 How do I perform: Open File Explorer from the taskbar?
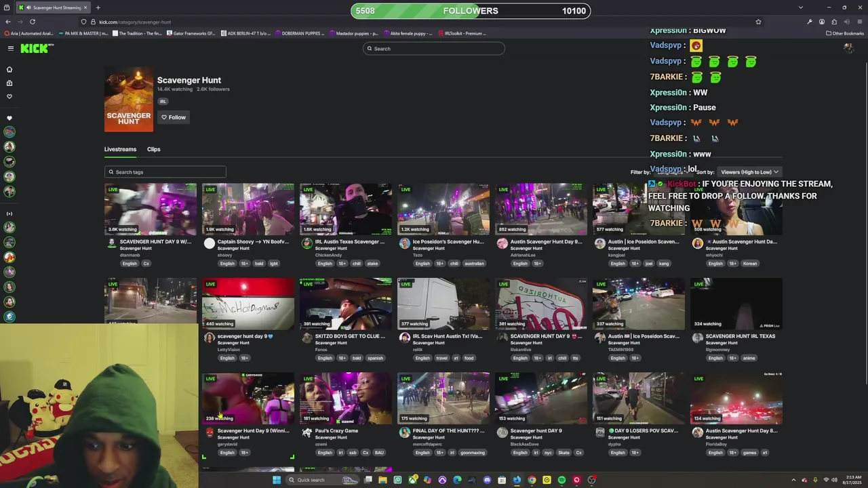pos(382,480)
